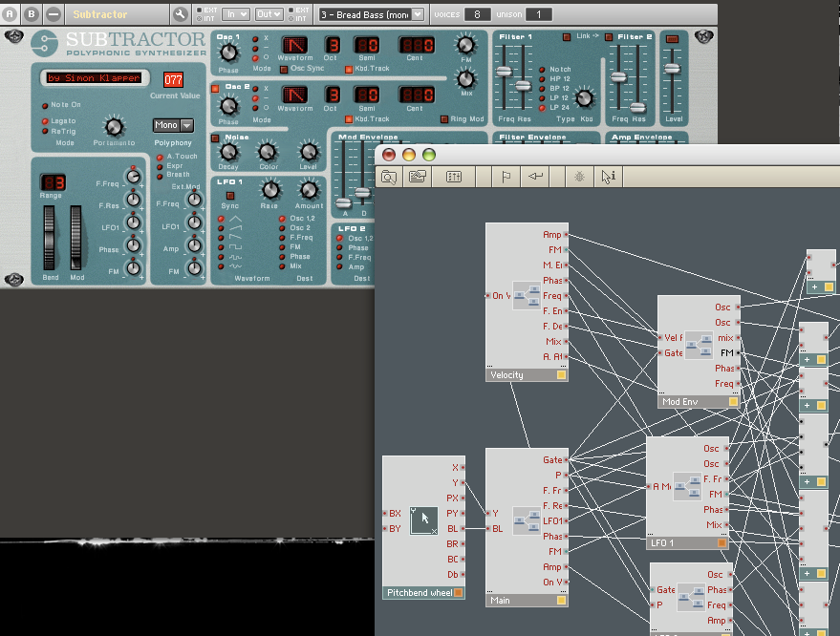Click the Bend wheel
840x636 pixels.
pyautogui.click(x=49, y=238)
